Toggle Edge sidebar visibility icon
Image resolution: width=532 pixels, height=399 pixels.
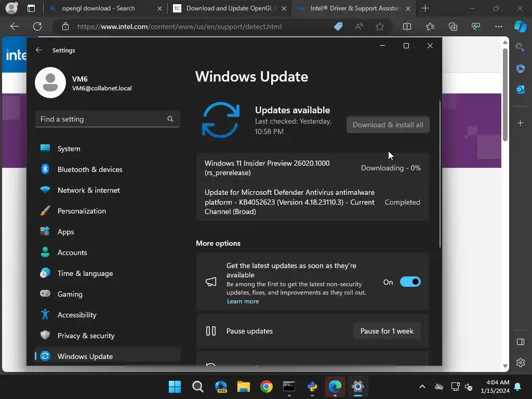point(520,342)
